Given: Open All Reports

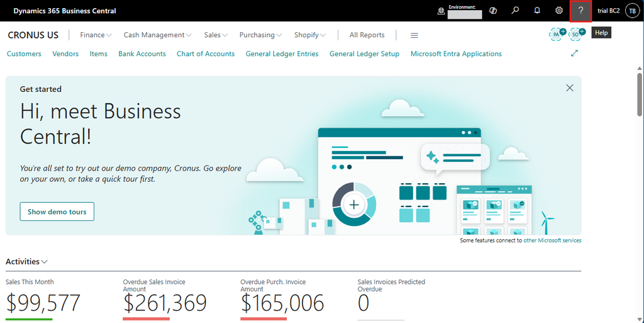Looking at the screenshot, I should [x=367, y=35].
